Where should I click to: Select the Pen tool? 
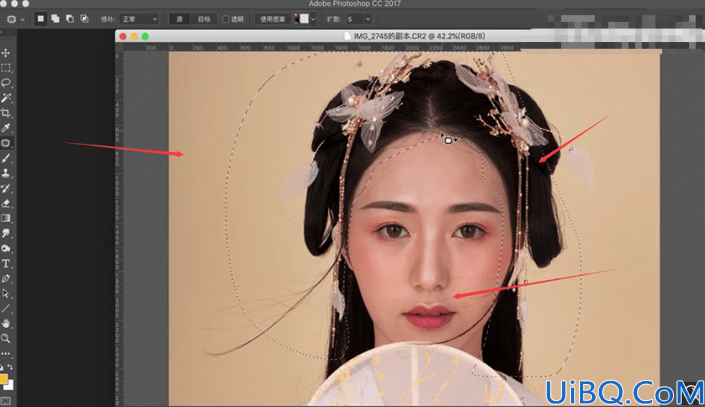click(x=6, y=278)
